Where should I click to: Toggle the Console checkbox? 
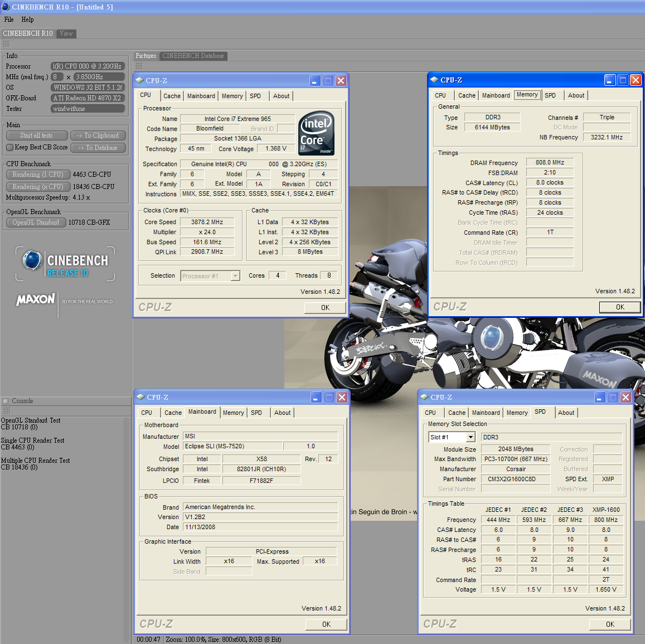coord(6,401)
